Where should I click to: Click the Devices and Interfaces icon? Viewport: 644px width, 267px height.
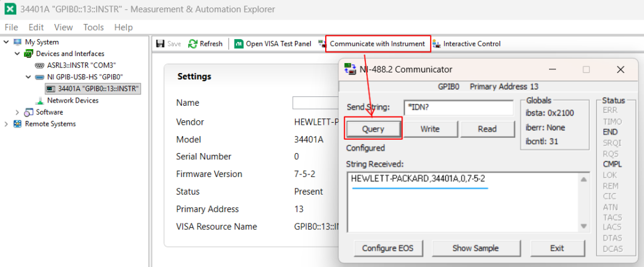[x=28, y=54]
